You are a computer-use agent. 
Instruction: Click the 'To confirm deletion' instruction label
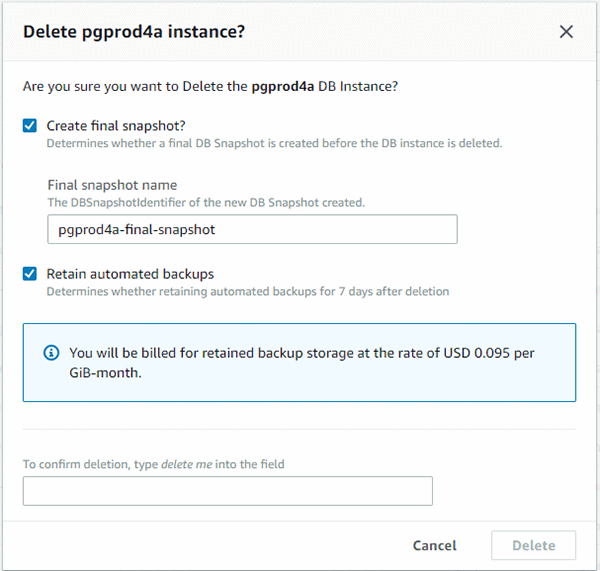153,464
